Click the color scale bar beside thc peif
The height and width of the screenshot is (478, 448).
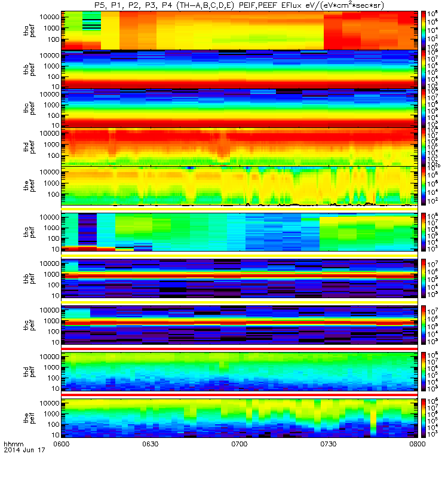coord(424,325)
